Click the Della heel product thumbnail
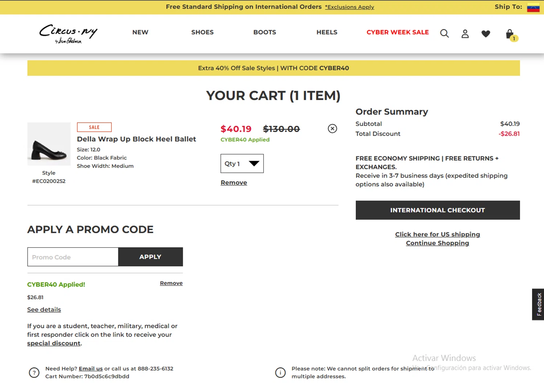Viewport: 544px width, 392px height. click(49, 144)
